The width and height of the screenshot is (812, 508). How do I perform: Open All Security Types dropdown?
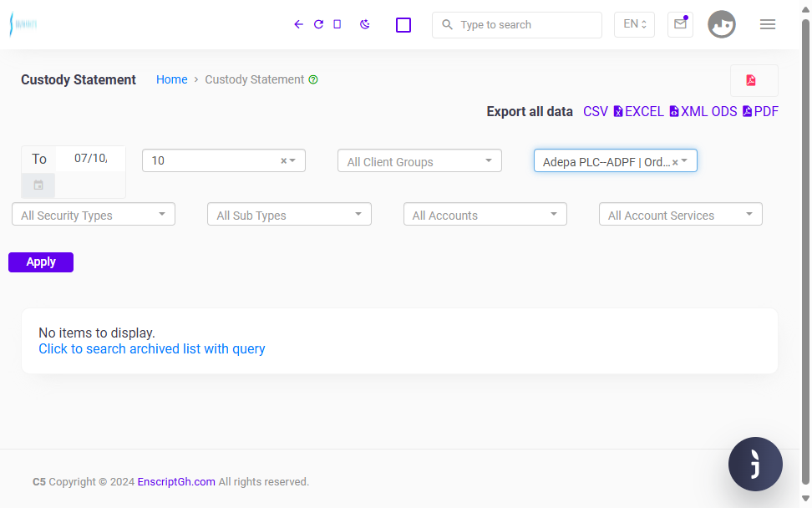click(x=94, y=215)
